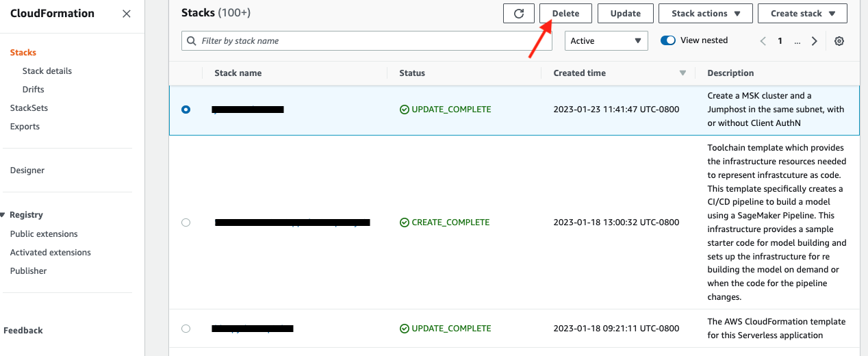Viewport: 868px width, 356px height.
Task: Go to next page of stacks
Action: (814, 41)
